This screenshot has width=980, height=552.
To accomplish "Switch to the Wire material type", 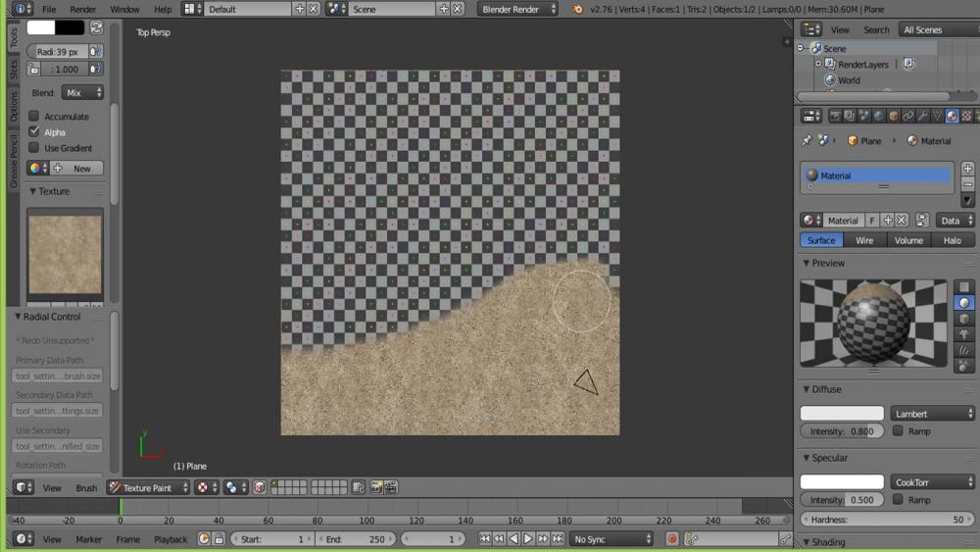I will point(864,240).
